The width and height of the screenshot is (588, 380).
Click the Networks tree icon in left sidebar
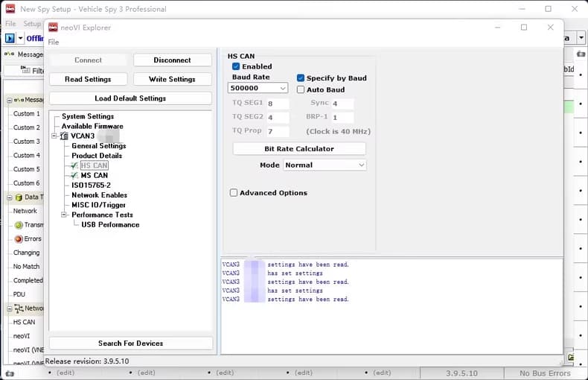pos(19,308)
